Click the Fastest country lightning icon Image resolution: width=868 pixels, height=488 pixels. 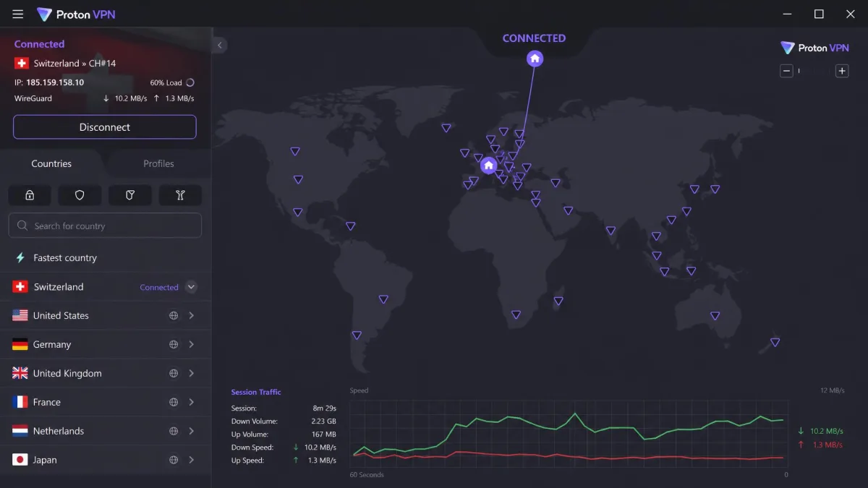point(20,258)
